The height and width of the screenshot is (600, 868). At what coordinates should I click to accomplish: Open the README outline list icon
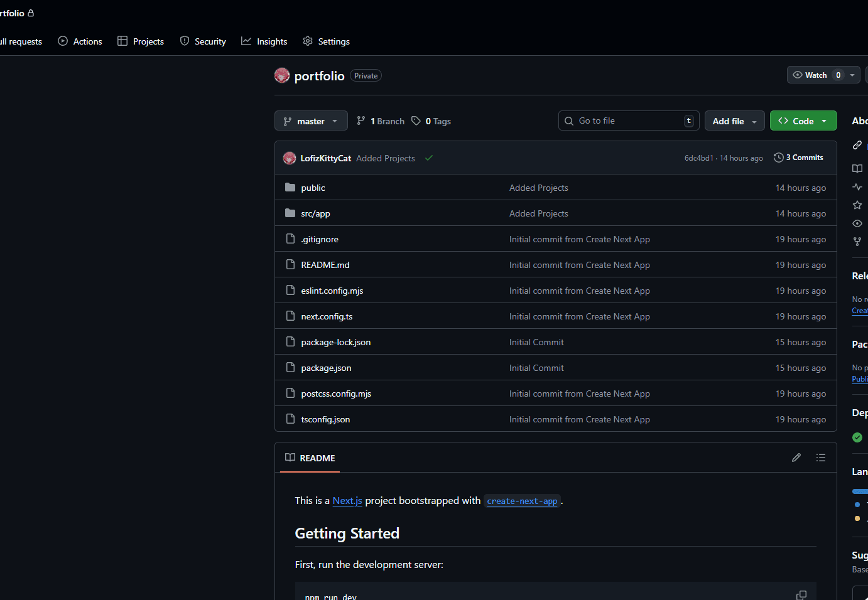pos(821,458)
